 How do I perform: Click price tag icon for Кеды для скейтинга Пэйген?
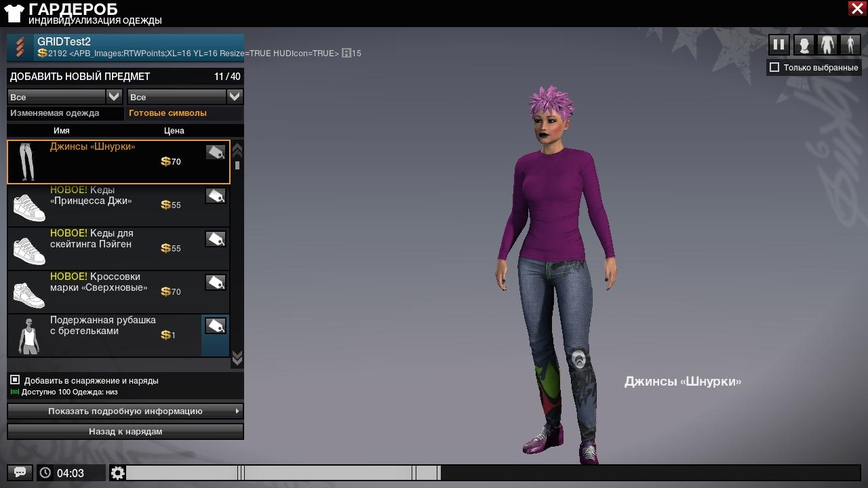(x=216, y=239)
